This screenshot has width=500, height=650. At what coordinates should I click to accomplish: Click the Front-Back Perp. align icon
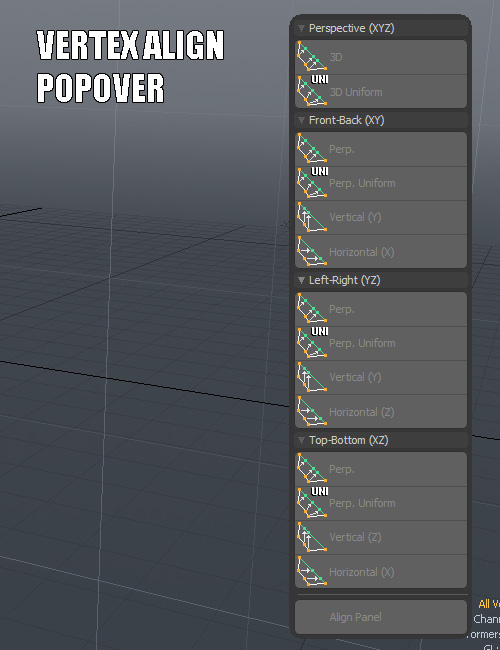312,148
